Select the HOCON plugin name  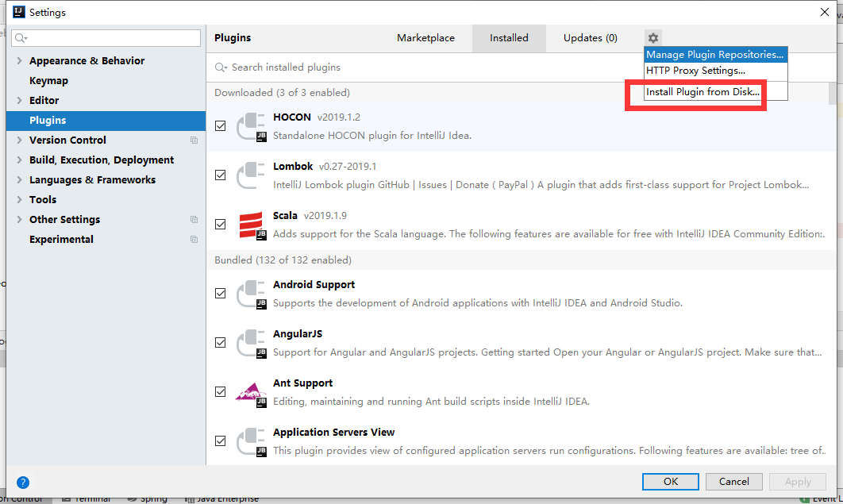(292, 117)
